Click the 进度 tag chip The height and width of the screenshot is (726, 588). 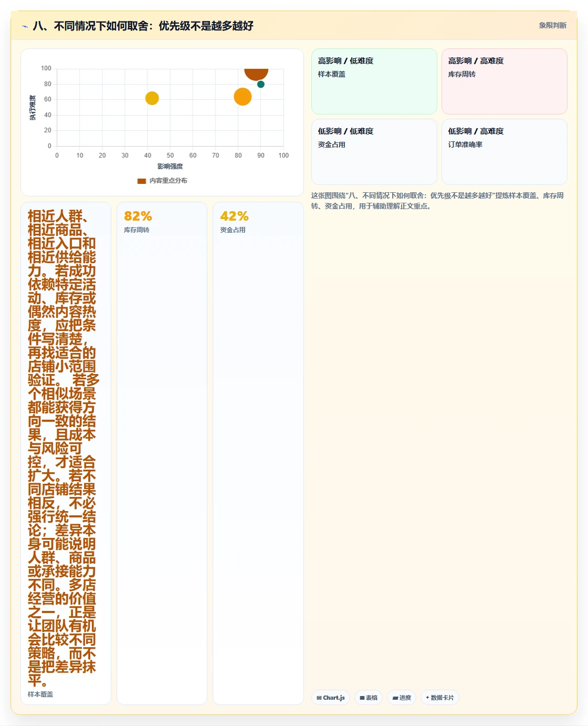pos(402,698)
